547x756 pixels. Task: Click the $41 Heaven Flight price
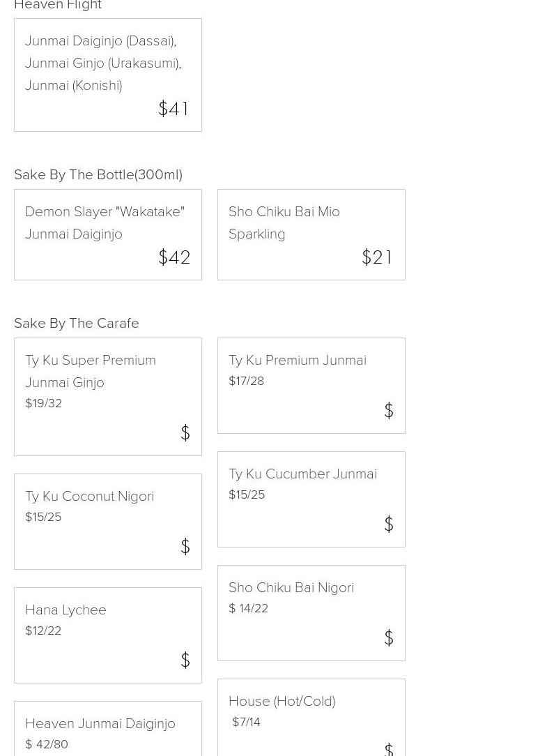point(174,109)
